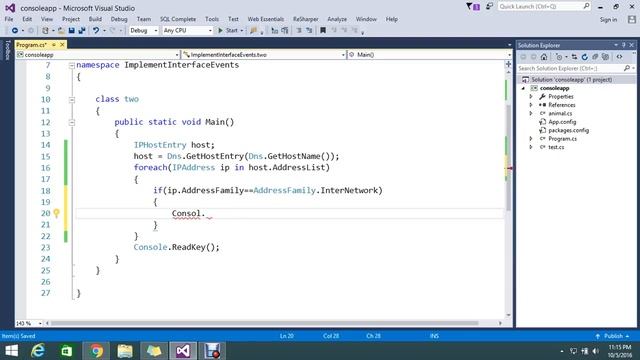The width and height of the screenshot is (640, 360).
Task: Click the Visual Studio taskbar icon
Action: 183,351
